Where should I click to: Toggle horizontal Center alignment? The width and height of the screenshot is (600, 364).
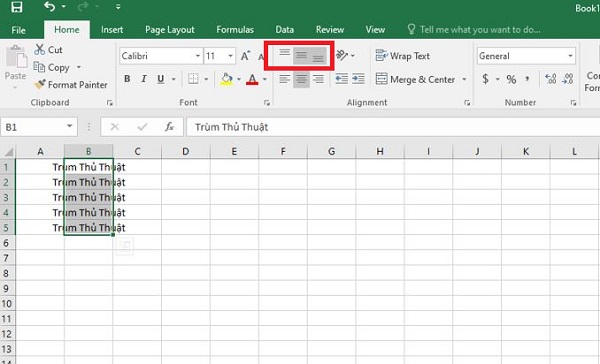click(x=301, y=79)
